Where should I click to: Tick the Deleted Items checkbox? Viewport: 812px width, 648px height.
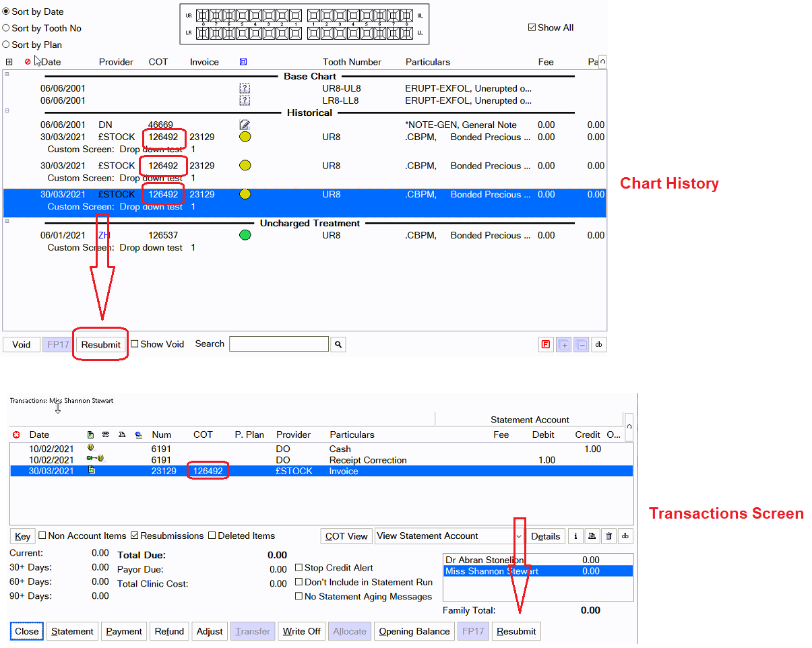(212, 536)
